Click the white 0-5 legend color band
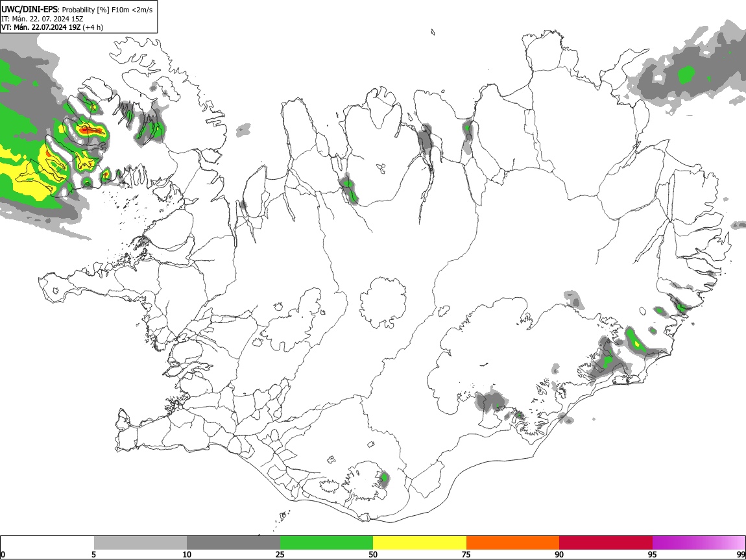The height and width of the screenshot is (560, 746). 47,542
